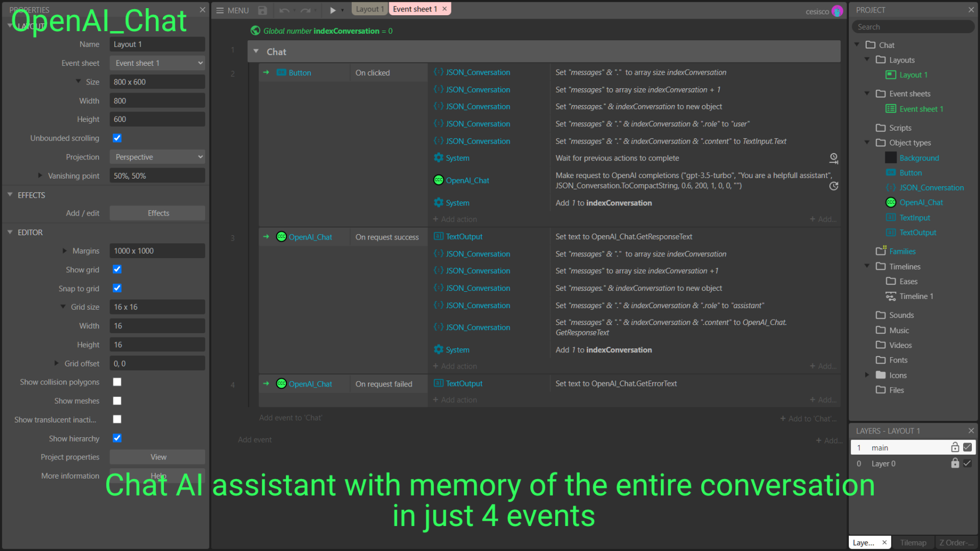Click the Button object icon in event 2

tap(281, 72)
